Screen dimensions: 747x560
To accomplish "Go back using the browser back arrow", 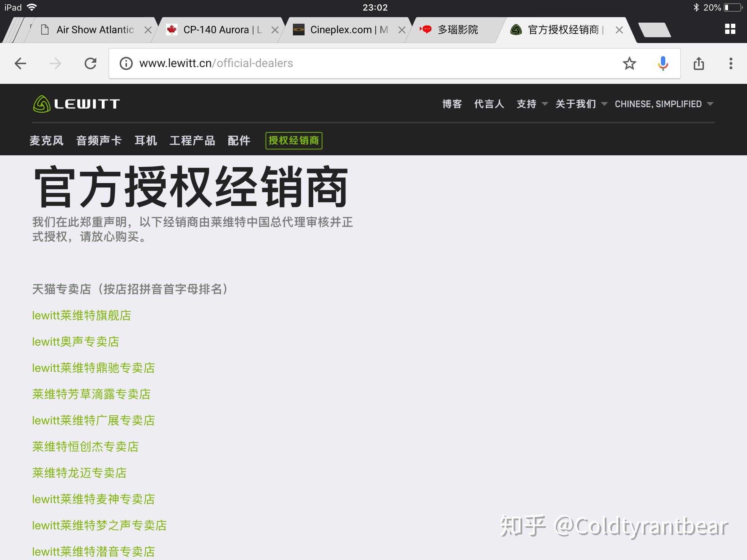I will tap(20, 63).
